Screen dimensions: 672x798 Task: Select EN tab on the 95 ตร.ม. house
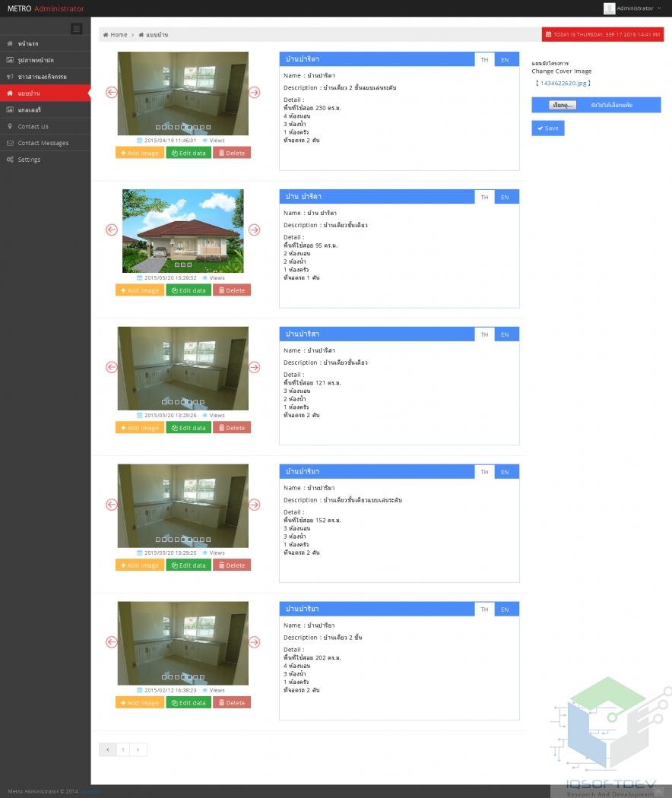(505, 197)
